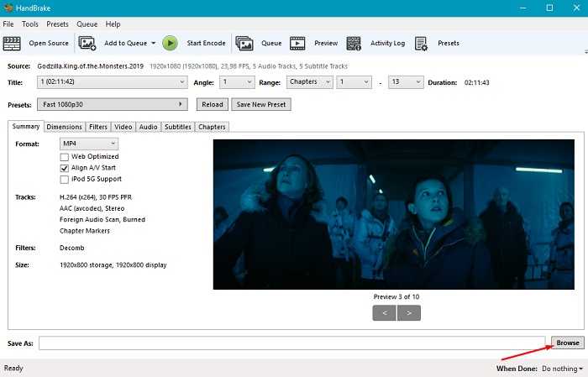Click the Open Source toolbar label
This screenshot has width=588, height=377.
(x=49, y=43)
